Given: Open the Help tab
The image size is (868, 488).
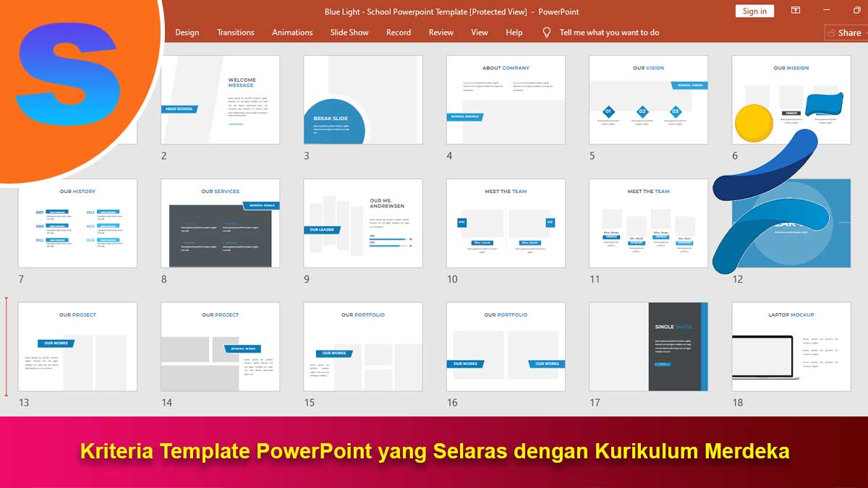Looking at the screenshot, I should click(514, 33).
